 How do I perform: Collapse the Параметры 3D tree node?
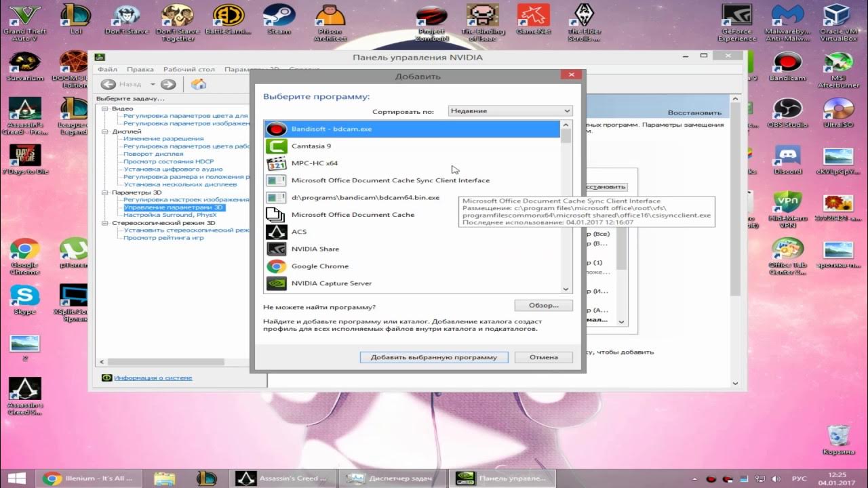(105, 192)
